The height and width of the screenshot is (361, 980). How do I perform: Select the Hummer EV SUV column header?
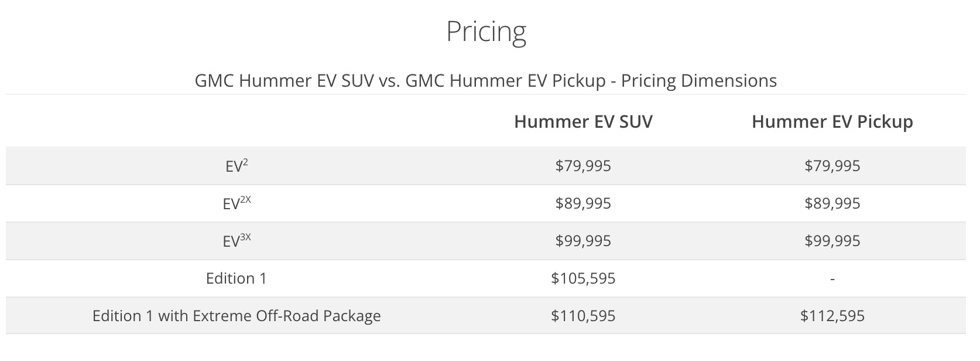pos(583,121)
